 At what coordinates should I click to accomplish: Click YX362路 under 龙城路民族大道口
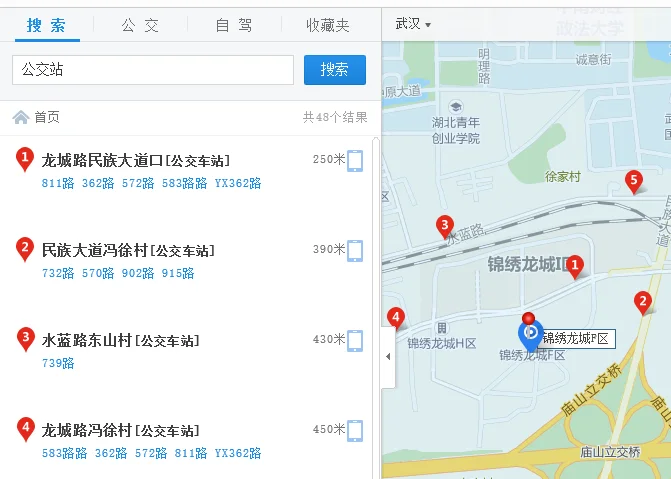[x=238, y=183]
